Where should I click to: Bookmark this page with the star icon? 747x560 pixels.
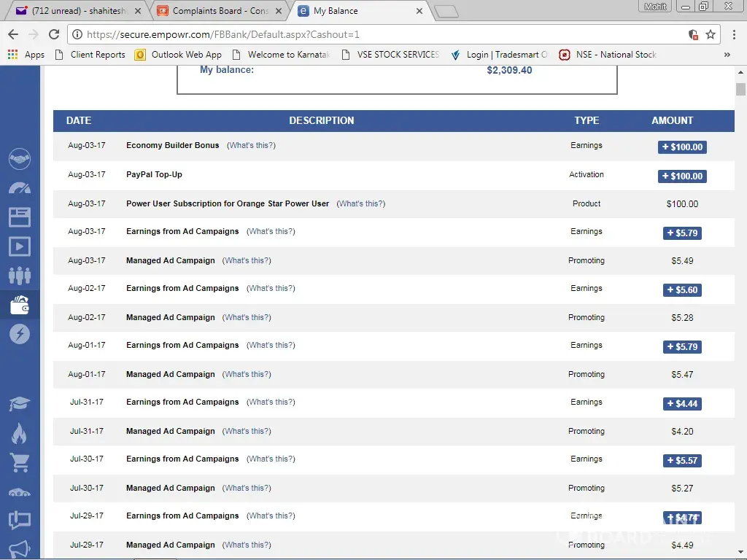point(711,34)
